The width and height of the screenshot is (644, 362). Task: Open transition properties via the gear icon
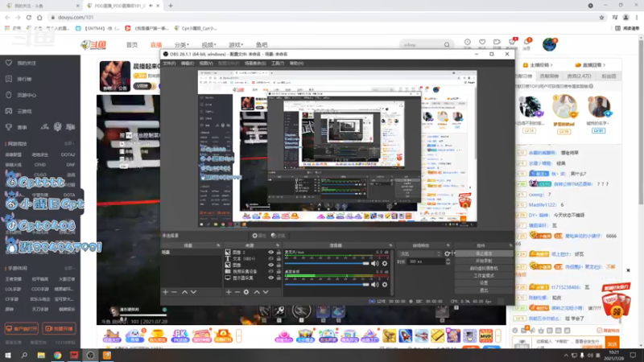click(x=448, y=253)
